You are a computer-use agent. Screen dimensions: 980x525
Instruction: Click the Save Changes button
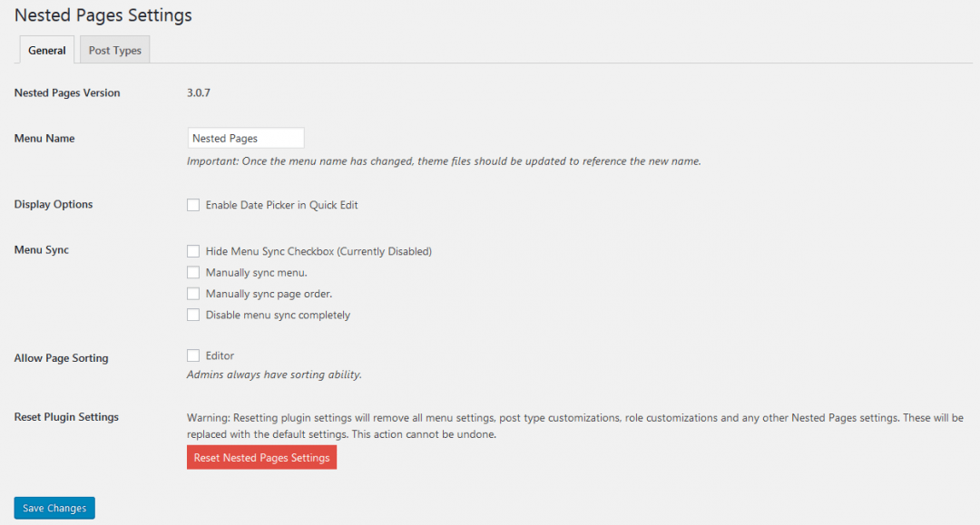(54, 508)
